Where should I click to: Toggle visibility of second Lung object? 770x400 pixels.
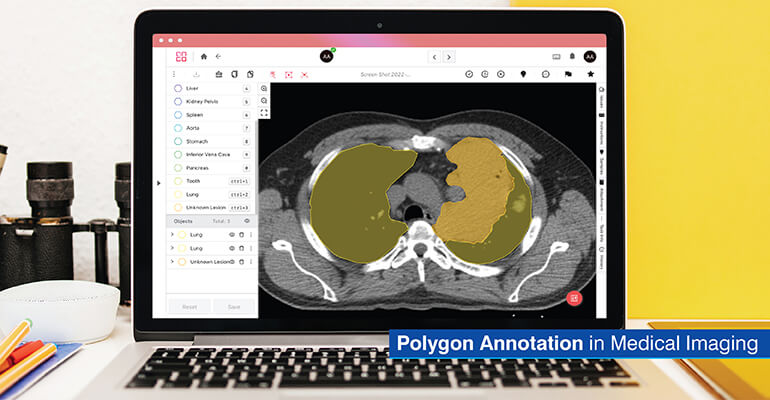[232, 248]
